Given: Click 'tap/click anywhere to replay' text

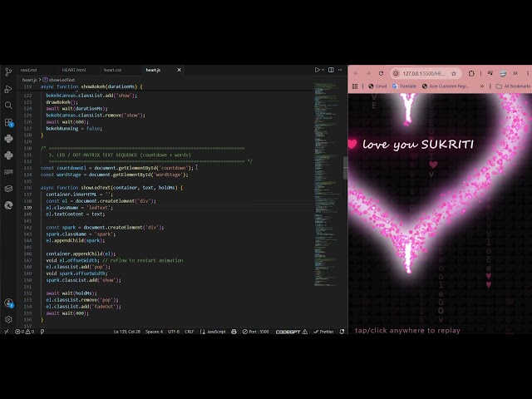Looking at the screenshot, I should (x=407, y=330).
